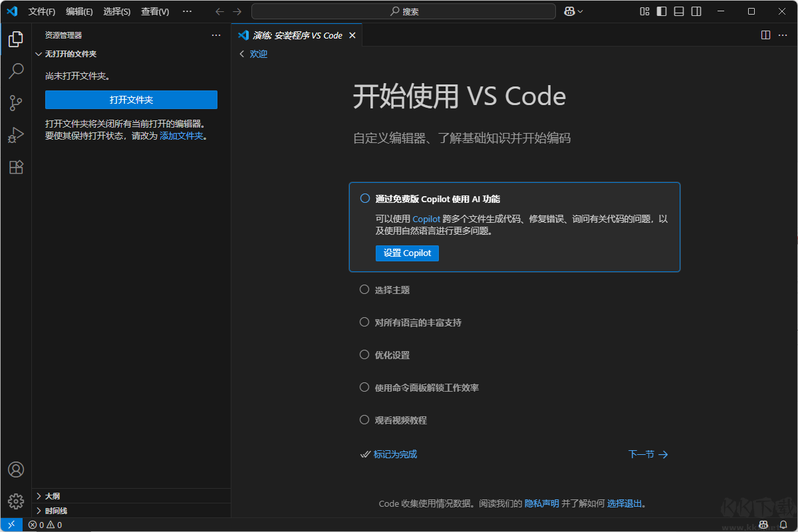
Task: Open the Search view
Action: (15, 70)
